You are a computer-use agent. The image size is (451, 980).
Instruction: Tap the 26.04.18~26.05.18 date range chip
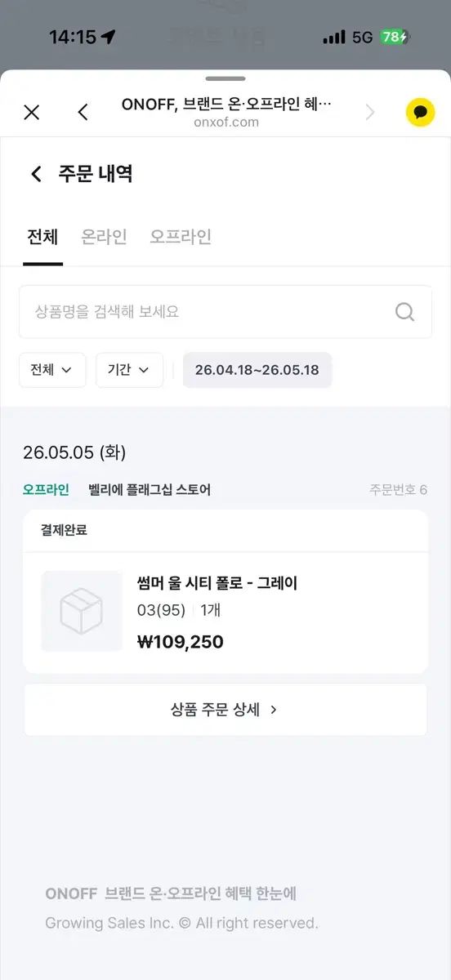coord(257,370)
